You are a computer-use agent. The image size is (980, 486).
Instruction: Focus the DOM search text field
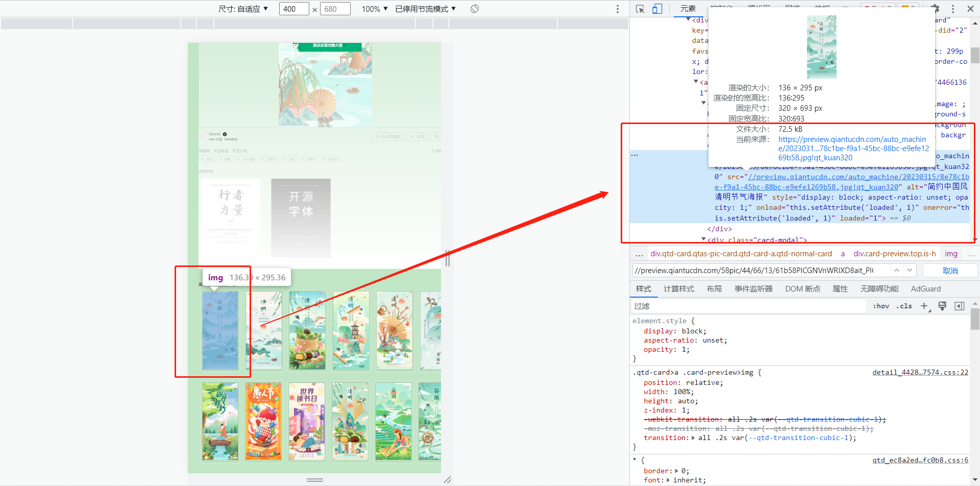(761, 270)
